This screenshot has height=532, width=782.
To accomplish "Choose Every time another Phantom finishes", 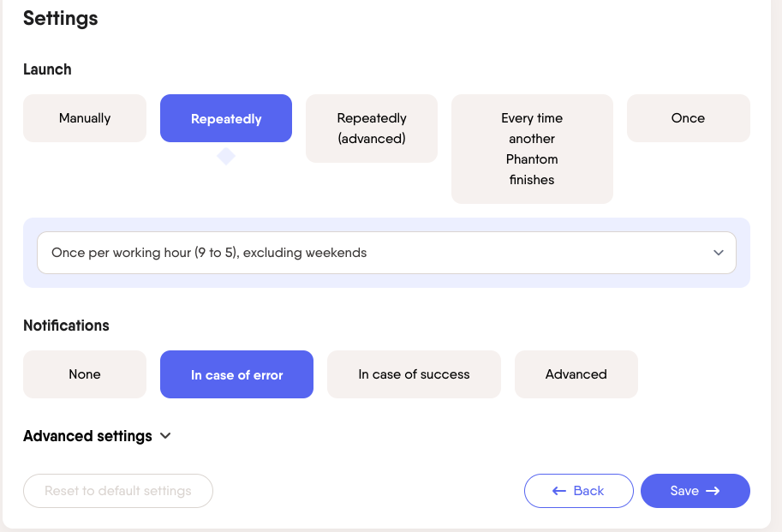I will point(532,149).
